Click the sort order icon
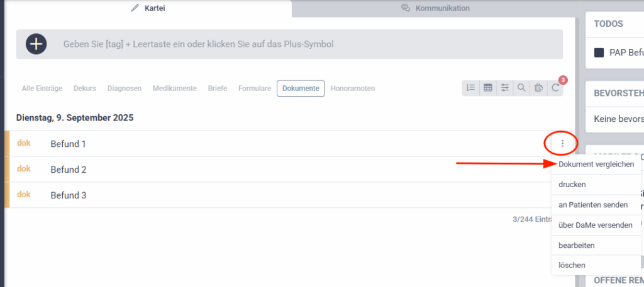The height and width of the screenshot is (287, 644). click(x=470, y=89)
